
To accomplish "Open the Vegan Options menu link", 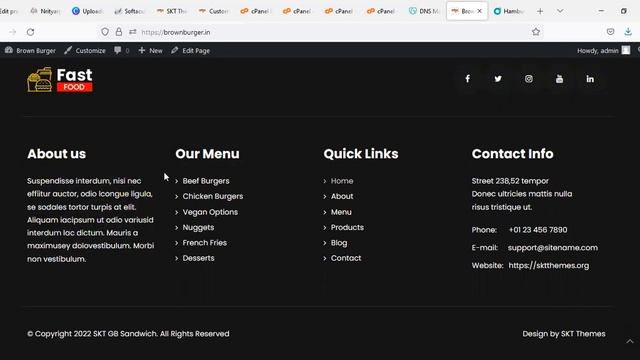I will (210, 212).
